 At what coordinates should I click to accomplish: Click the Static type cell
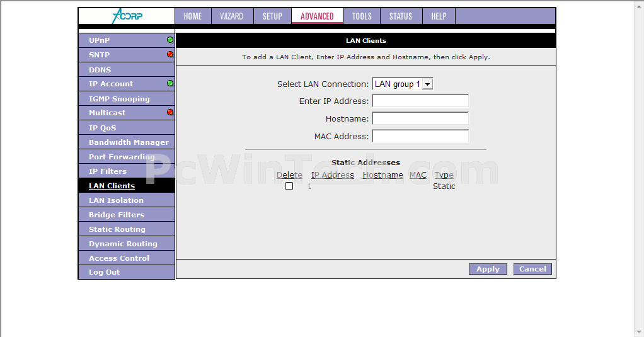pyautogui.click(x=444, y=186)
